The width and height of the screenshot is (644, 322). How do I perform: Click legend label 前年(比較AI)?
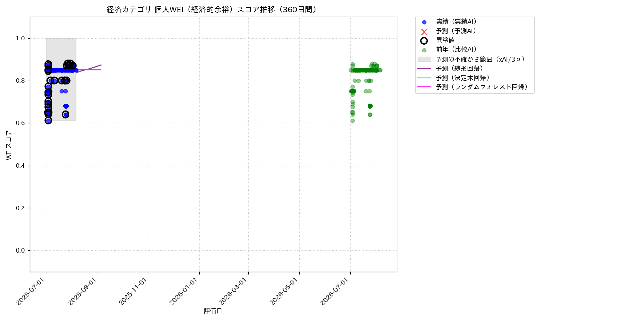[x=456, y=50]
